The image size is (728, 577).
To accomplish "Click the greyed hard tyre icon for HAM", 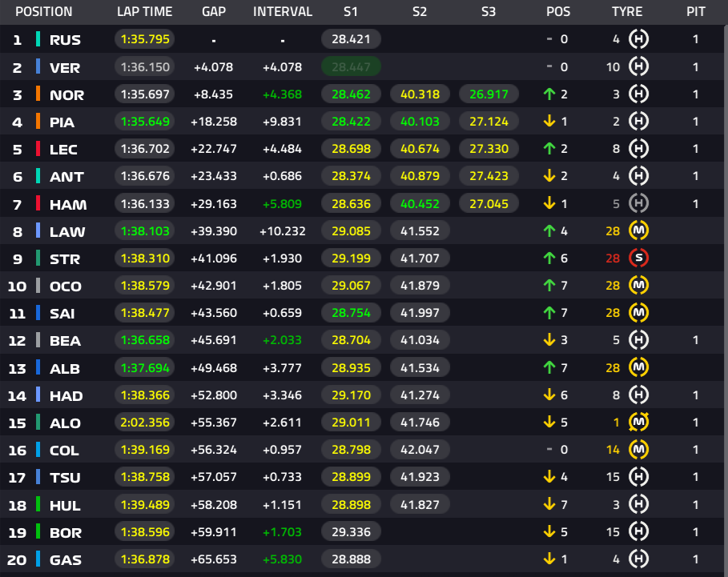I will (638, 203).
